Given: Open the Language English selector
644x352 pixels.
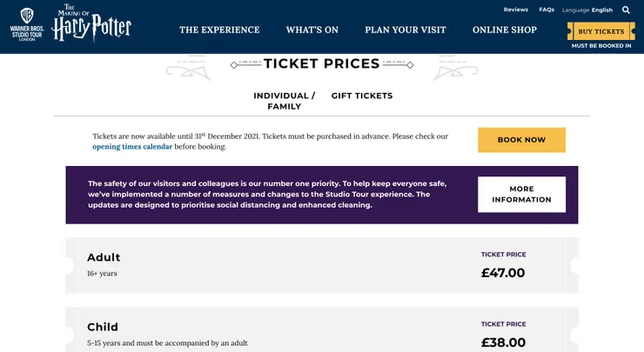Looking at the screenshot, I should [587, 10].
